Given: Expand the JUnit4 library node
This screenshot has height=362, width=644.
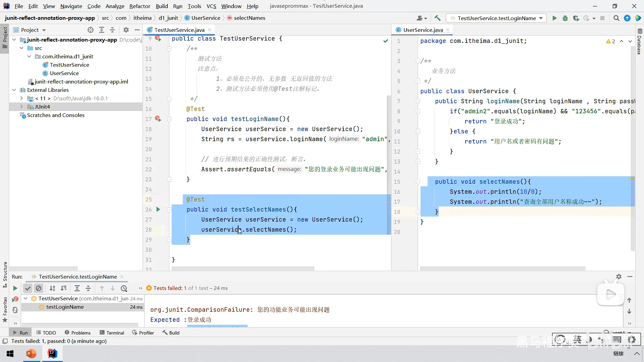Looking at the screenshot, I should (x=21, y=107).
